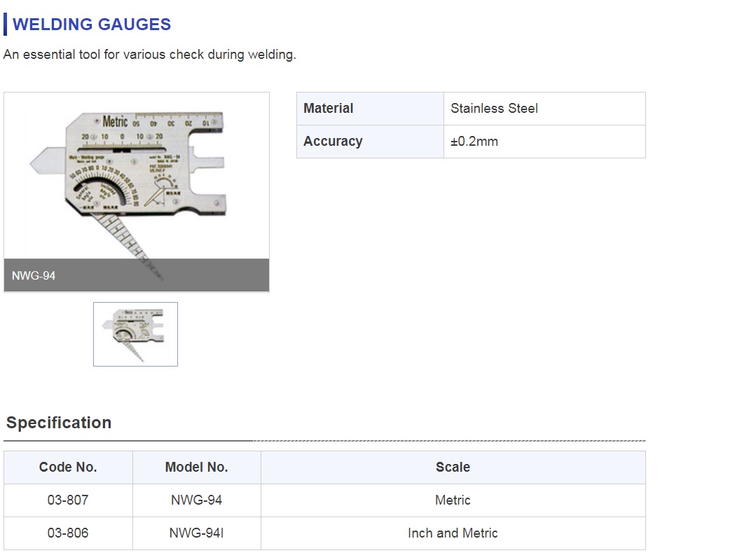Click the blue bar beside WELDING GAUGES title
Screen dimensions: 756x560
[x=6, y=25]
